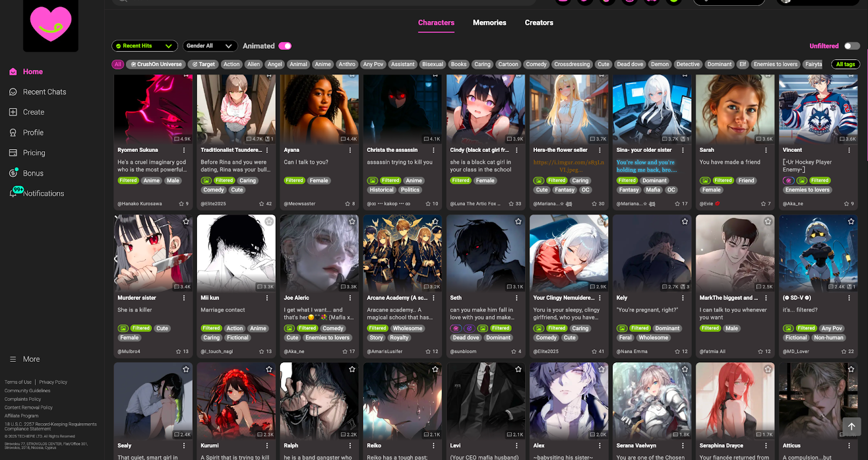Enable the Unfiltered toggle
This screenshot has width=868, height=460.
[852, 46]
